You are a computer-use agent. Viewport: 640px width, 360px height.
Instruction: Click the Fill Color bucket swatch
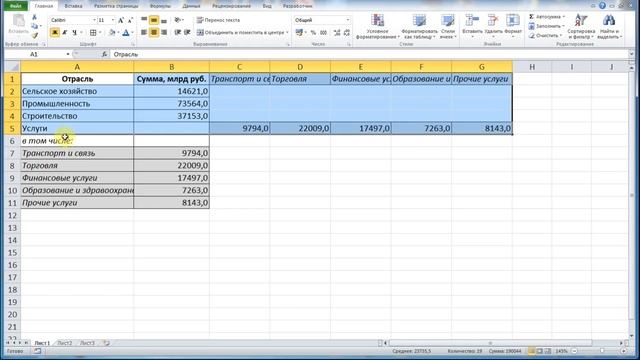point(111,32)
